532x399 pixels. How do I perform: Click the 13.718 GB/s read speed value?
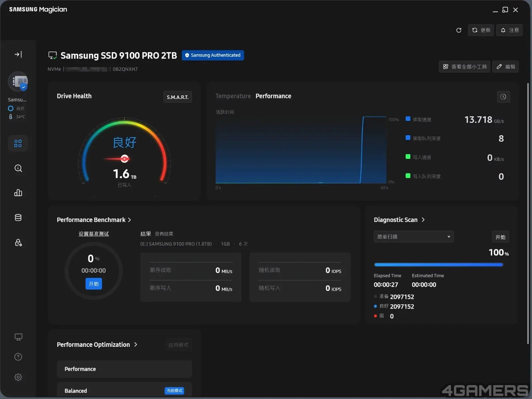pos(484,120)
